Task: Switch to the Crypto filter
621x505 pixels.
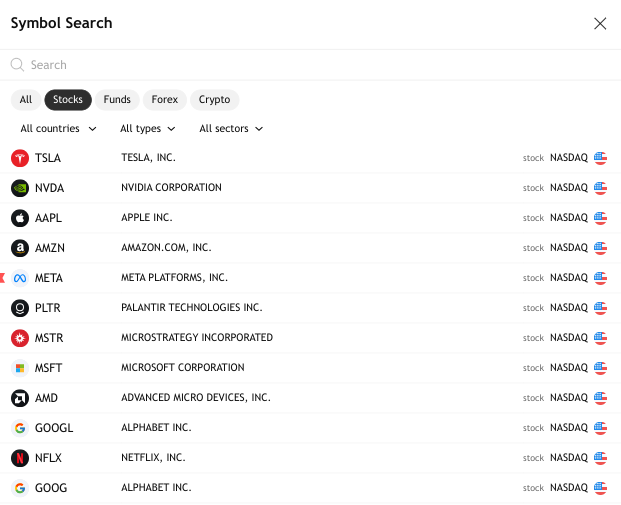Action: (214, 100)
